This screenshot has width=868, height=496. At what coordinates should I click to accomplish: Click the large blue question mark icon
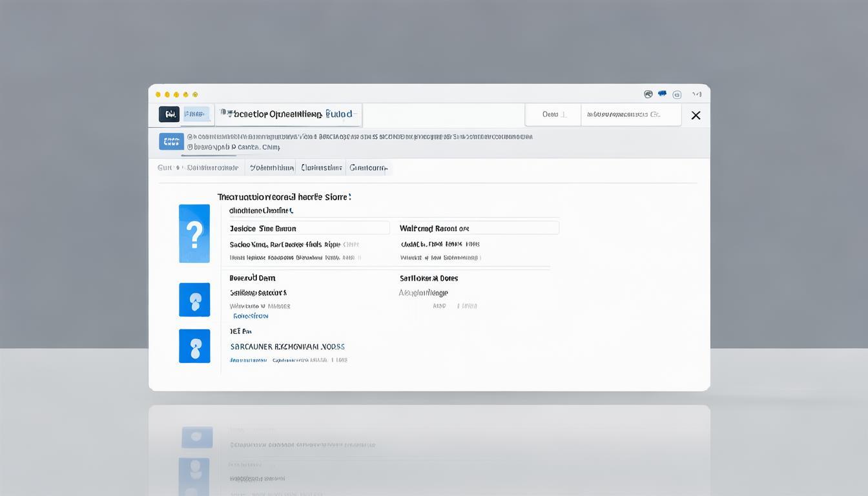point(194,233)
